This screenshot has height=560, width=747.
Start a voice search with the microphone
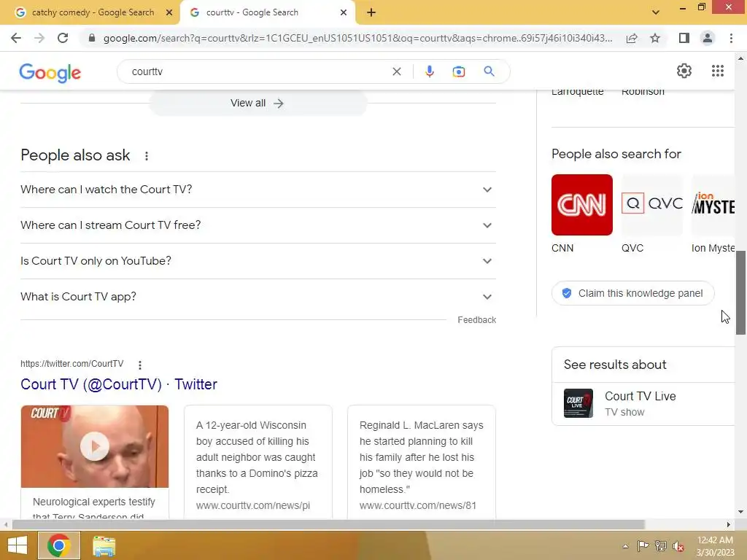429,71
